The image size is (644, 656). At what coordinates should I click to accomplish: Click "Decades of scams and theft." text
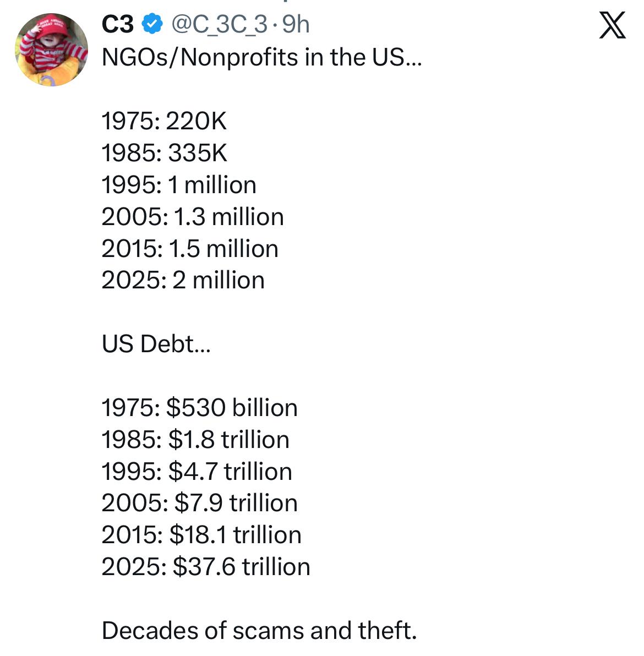click(x=259, y=631)
